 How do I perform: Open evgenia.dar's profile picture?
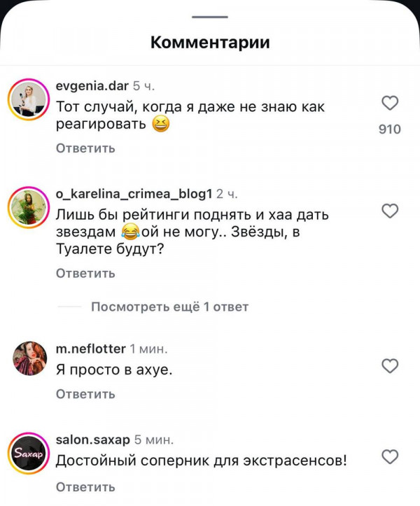click(x=29, y=99)
